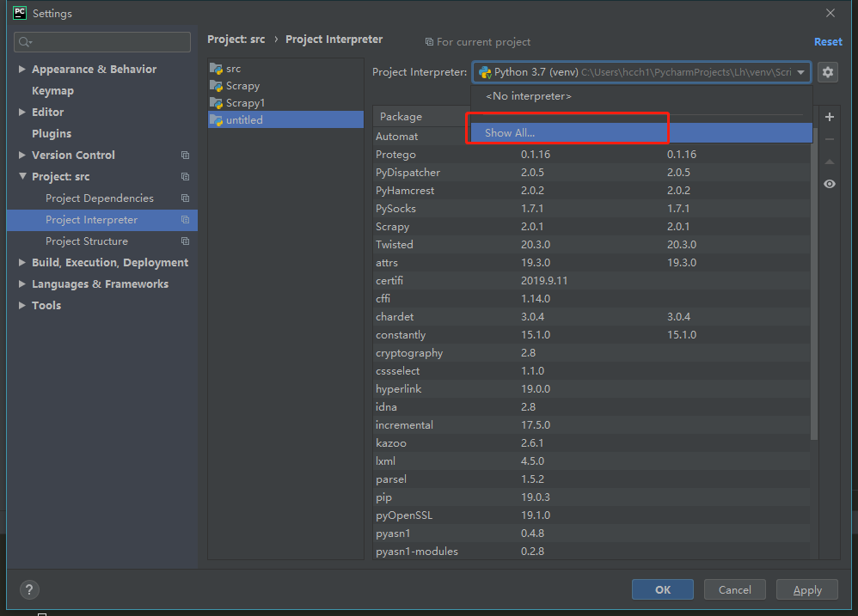Toggle the show early releases eye icon
Image resolution: width=858 pixels, height=616 pixels.
[830, 184]
